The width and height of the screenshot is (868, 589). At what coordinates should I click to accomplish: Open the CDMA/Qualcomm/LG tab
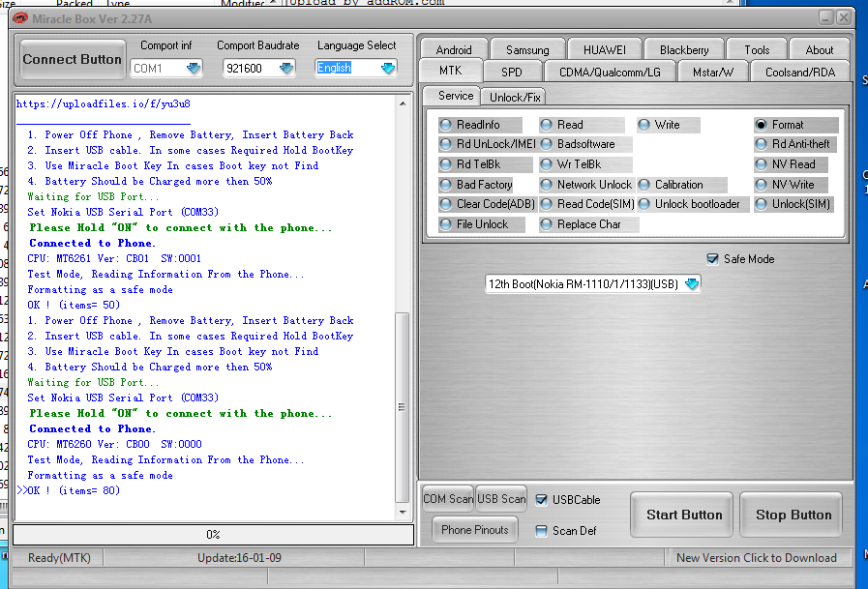pos(610,72)
